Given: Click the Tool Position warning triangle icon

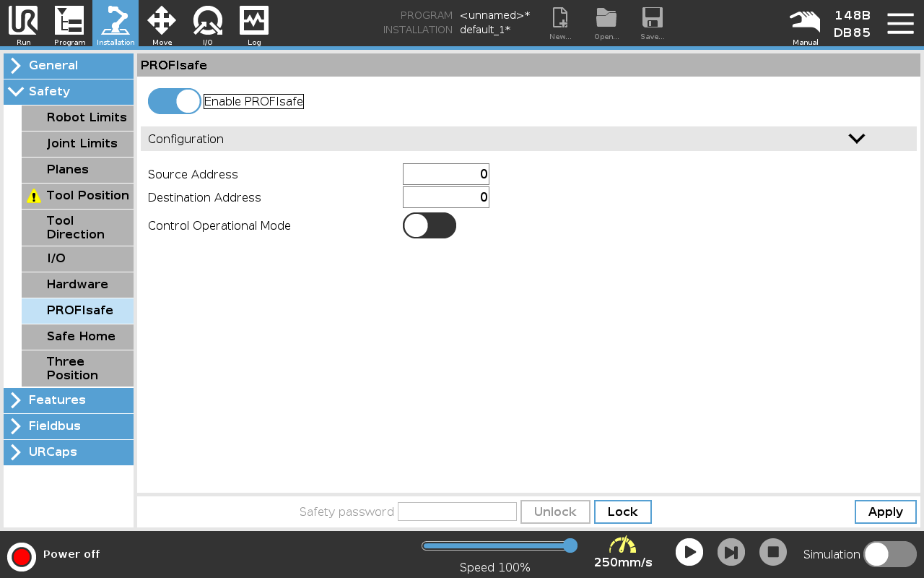Looking at the screenshot, I should [x=34, y=196].
